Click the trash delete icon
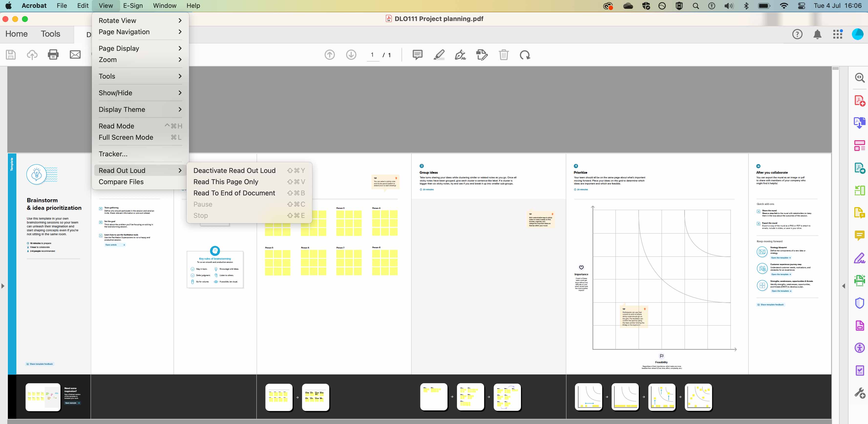Screen dimensions: 868x424 tap(503, 55)
